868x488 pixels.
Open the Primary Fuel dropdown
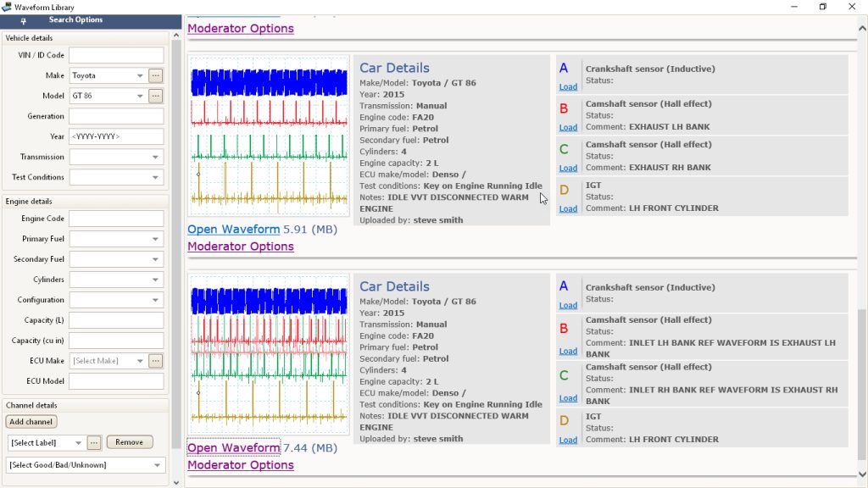pyautogui.click(x=116, y=239)
